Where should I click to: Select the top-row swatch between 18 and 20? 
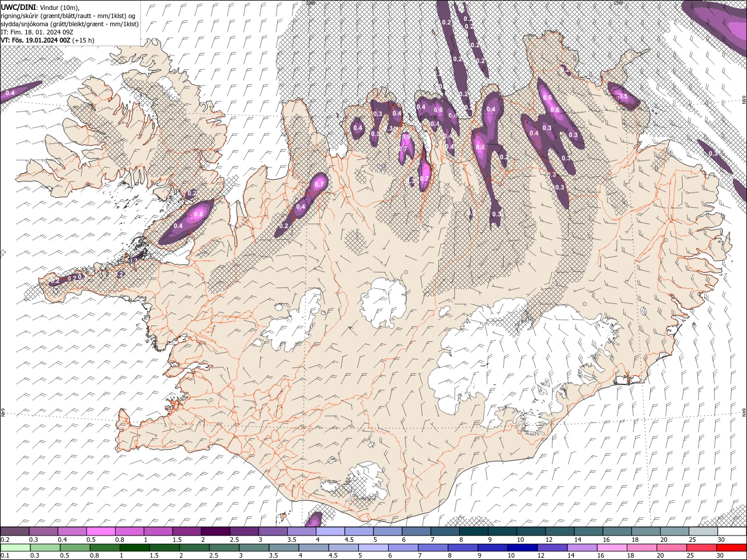[647, 531]
